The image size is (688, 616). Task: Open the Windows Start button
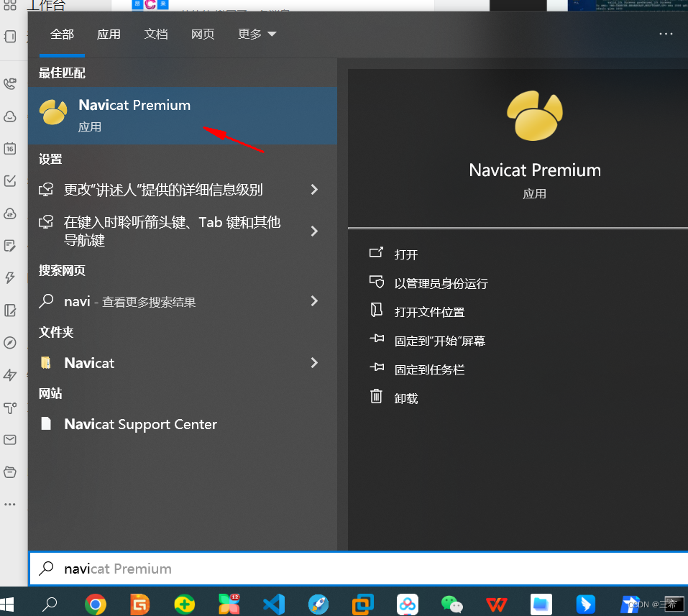click(x=7, y=604)
